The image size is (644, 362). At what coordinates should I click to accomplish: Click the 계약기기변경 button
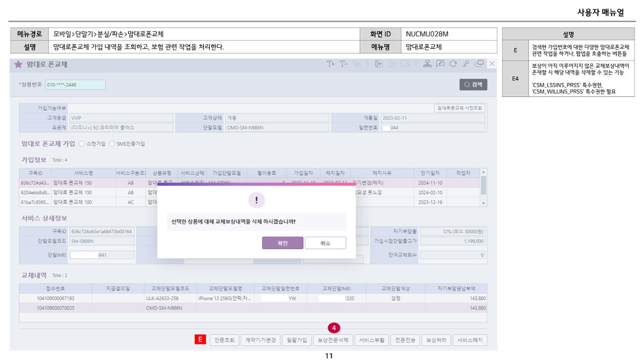[260, 340]
